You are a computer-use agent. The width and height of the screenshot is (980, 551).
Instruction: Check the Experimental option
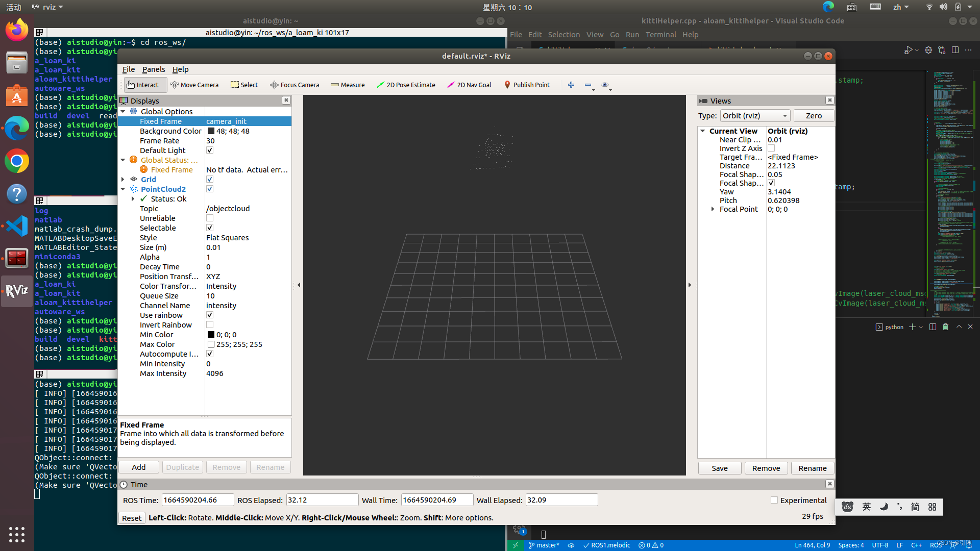774,500
